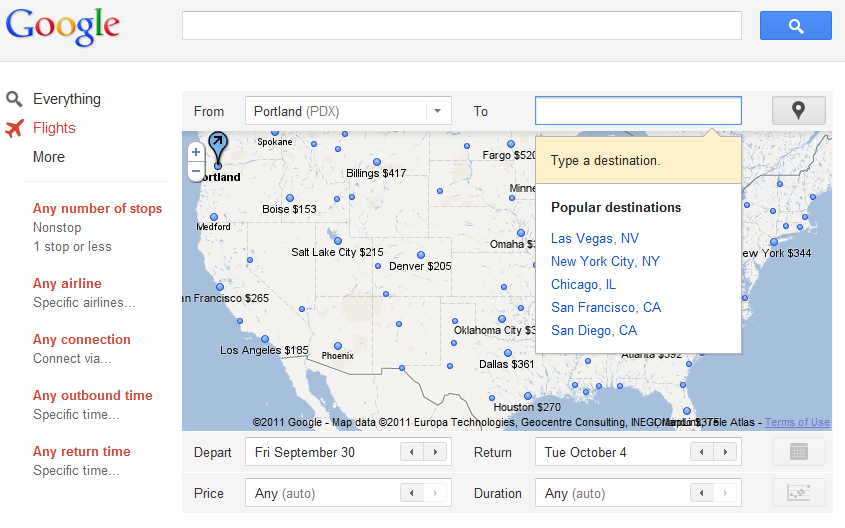
Task: Click the Google logo
Action: point(63,27)
